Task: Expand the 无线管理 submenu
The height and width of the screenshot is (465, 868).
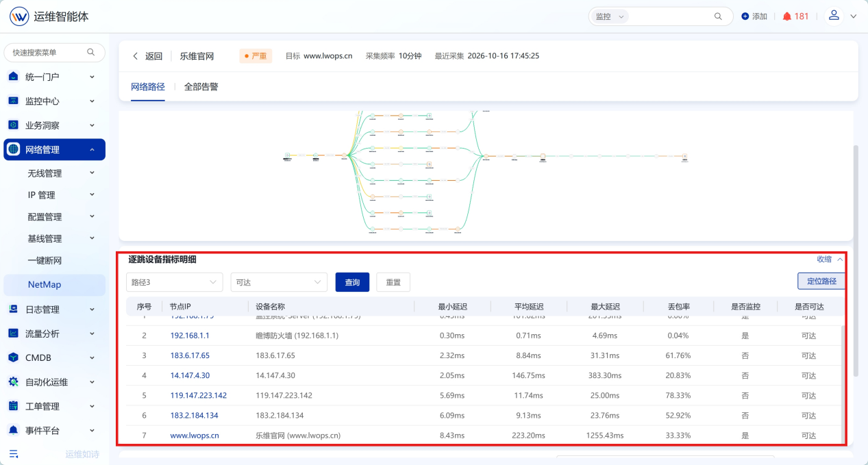Action: pyautogui.click(x=92, y=173)
